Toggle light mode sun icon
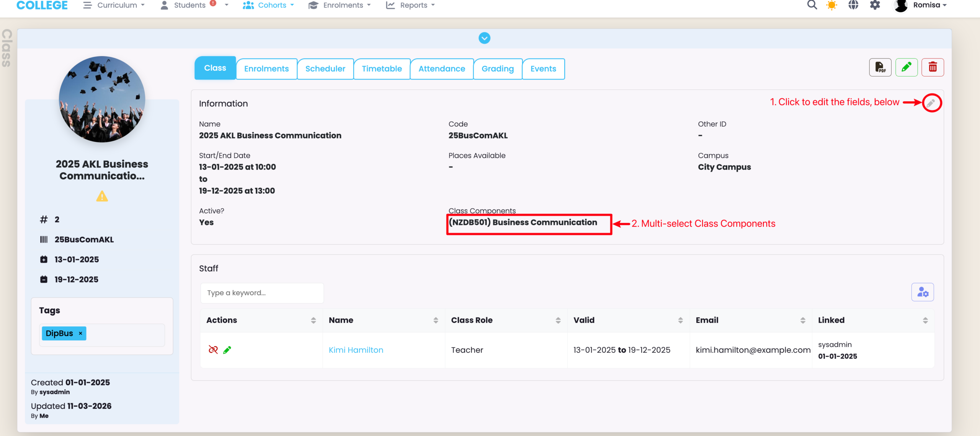Screen dimensions: 980x436 831,5
